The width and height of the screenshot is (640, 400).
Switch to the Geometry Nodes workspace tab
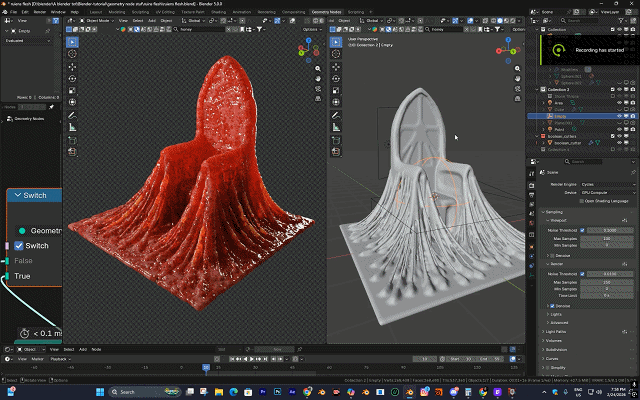[325, 11]
